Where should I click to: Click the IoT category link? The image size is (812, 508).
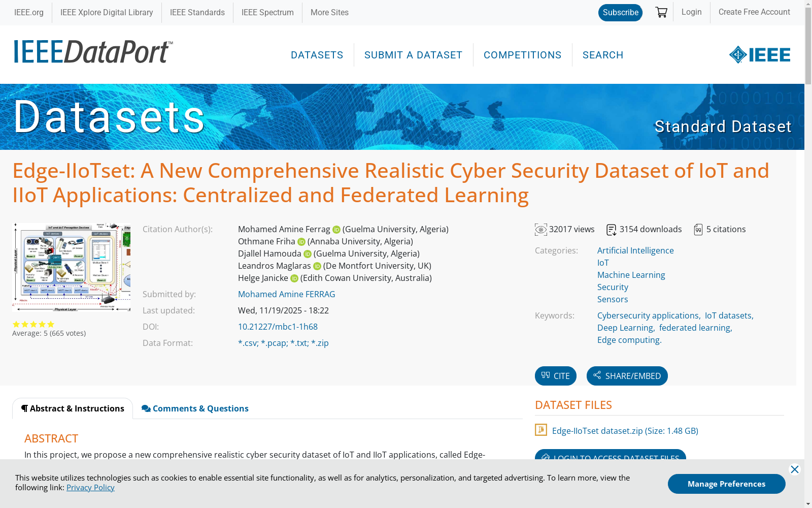[x=603, y=263]
